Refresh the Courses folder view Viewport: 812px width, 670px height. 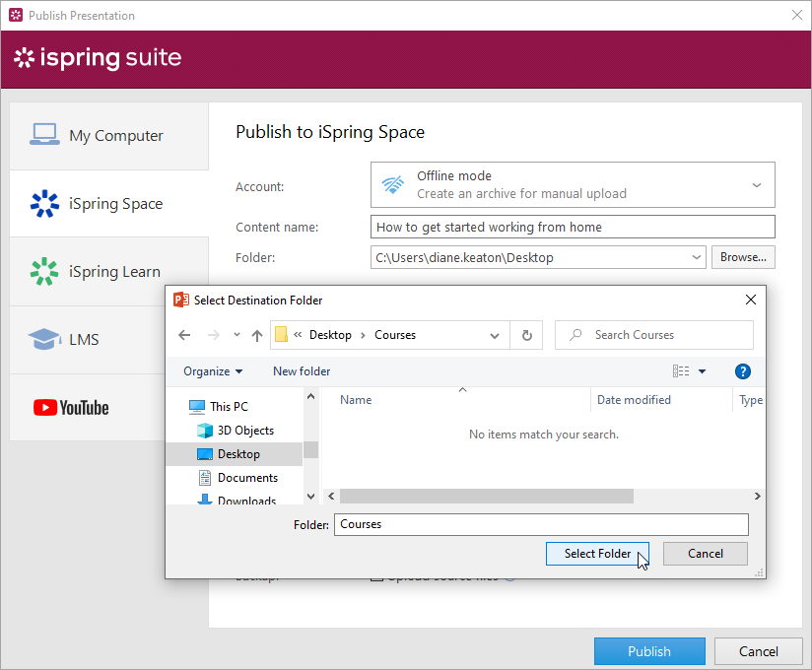coord(526,335)
